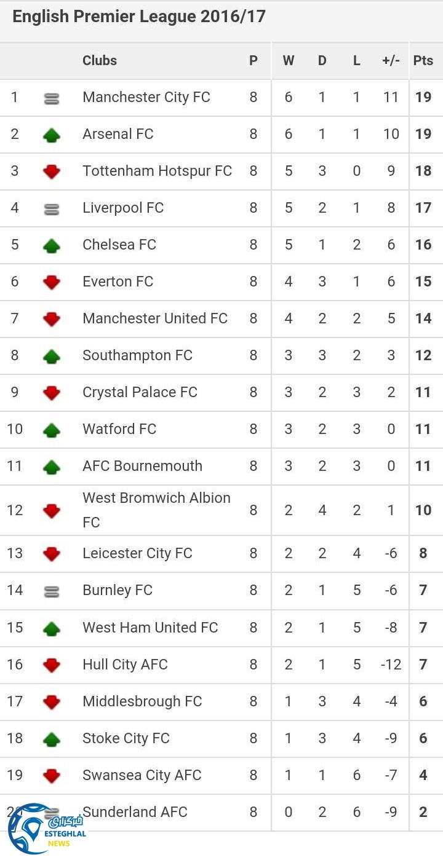Open Manchester United FC club link
The width and height of the screenshot is (443, 868).
[155, 318]
